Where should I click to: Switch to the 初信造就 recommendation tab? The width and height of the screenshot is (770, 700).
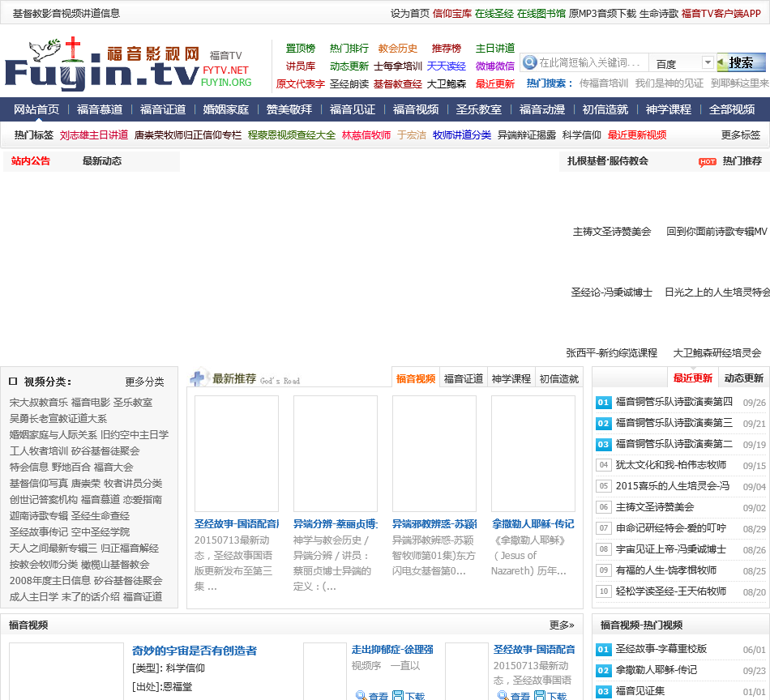point(558,378)
